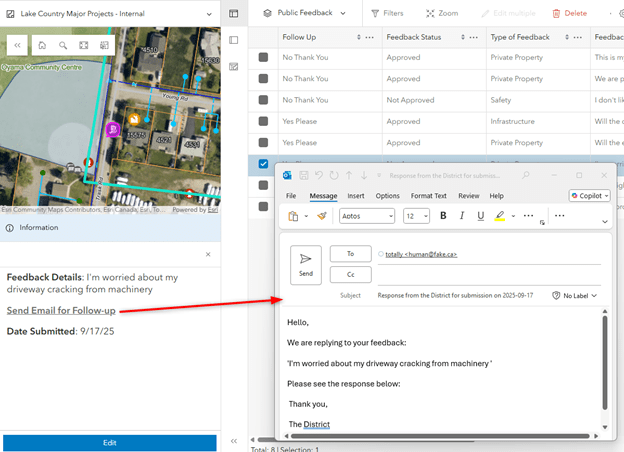Select the Not Approved Safety row checkbox
This screenshot has height=452, width=624.
click(263, 100)
